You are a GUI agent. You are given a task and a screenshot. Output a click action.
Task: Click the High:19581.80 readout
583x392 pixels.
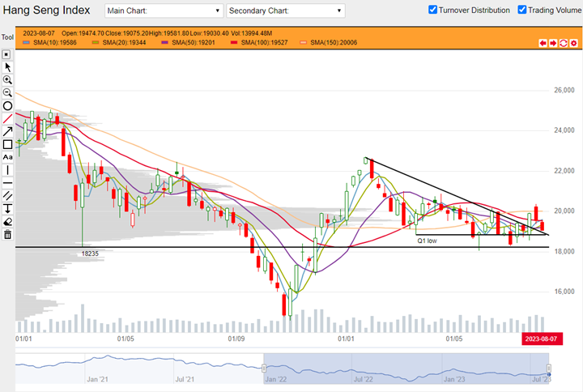169,33
